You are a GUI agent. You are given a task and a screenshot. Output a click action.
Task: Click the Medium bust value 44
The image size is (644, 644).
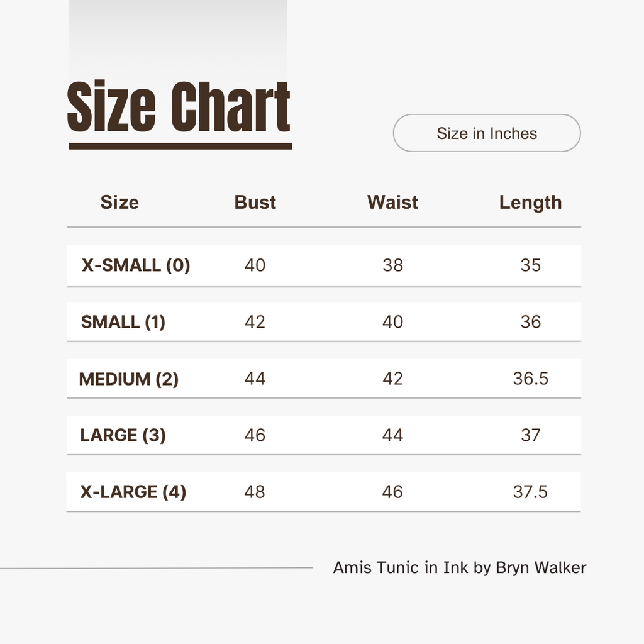255,379
